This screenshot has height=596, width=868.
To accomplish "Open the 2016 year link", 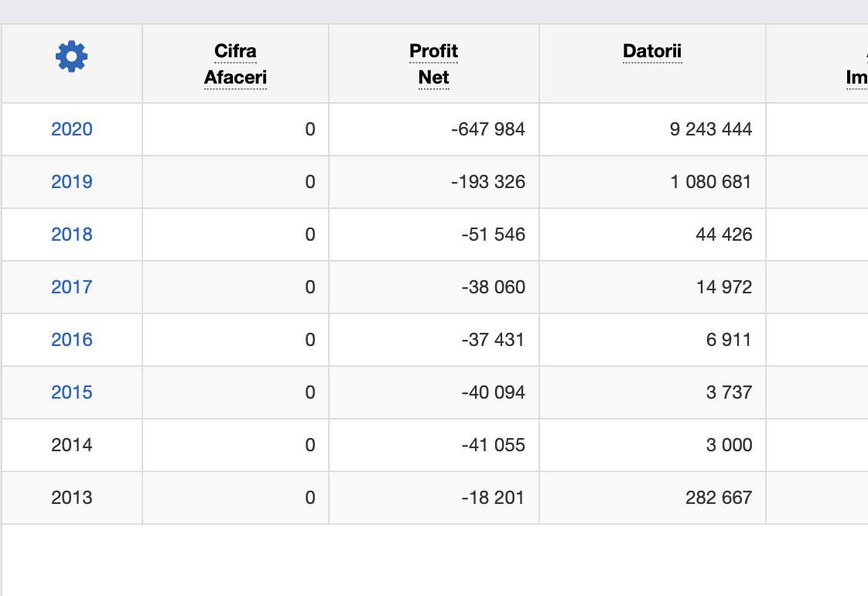I will (72, 340).
